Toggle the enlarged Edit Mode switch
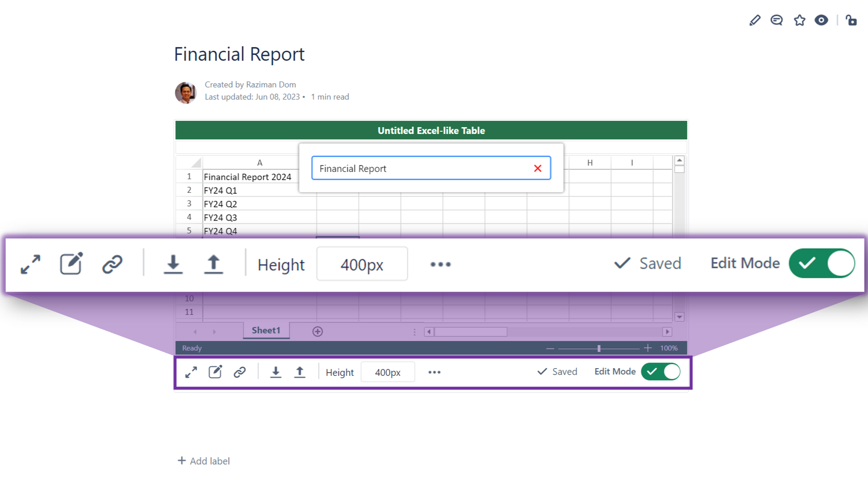Screen dimensions: 868x494 [x=822, y=263]
